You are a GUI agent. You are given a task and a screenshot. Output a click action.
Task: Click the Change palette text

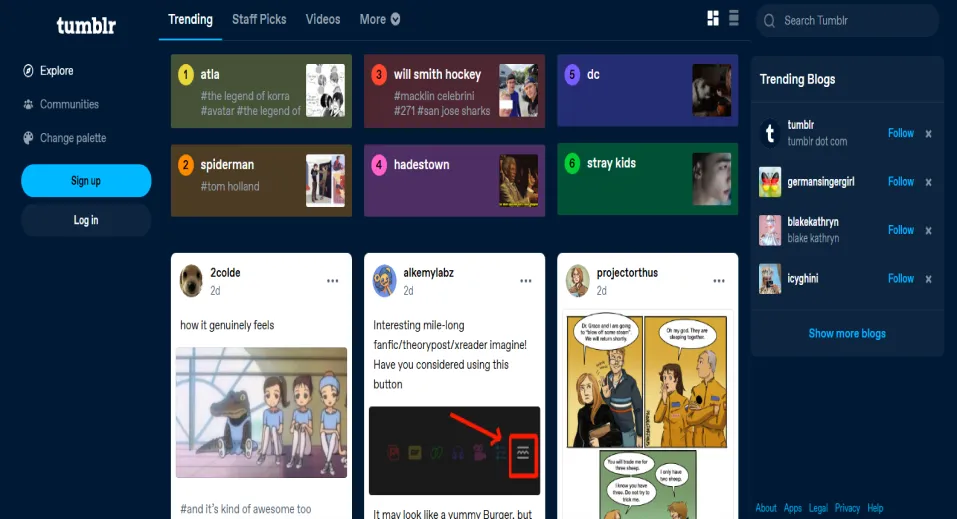[73, 138]
